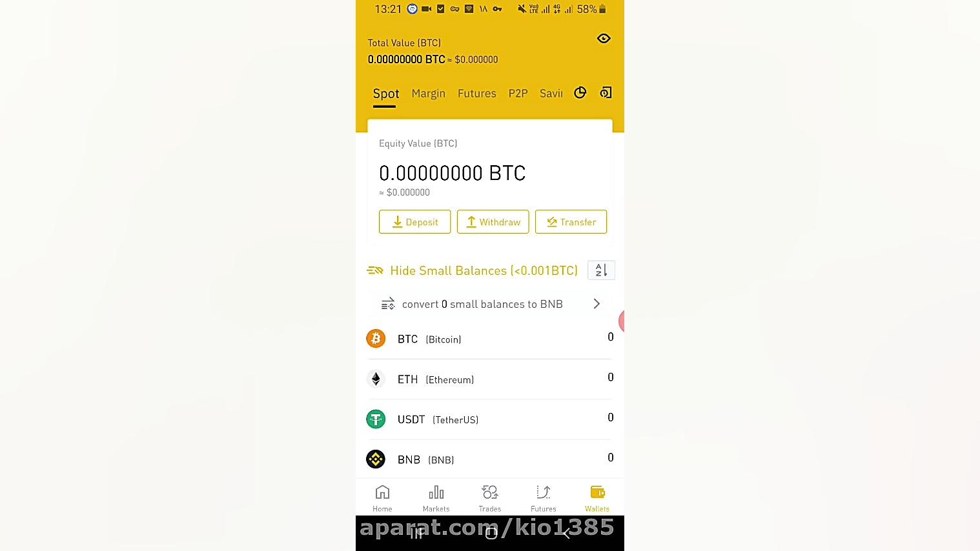Switch to the Futures wallet tab
980x551 pixels.
point(477,94)
